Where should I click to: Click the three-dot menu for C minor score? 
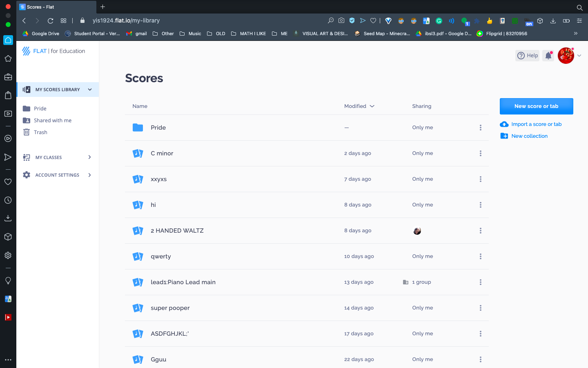click(481, 153)
